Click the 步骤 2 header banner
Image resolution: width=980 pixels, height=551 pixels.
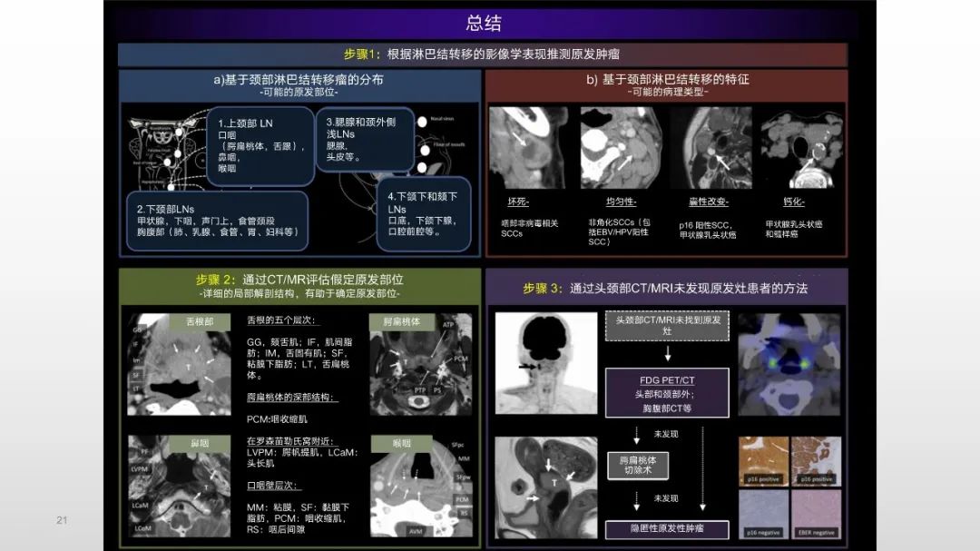[x=299, y=287]
